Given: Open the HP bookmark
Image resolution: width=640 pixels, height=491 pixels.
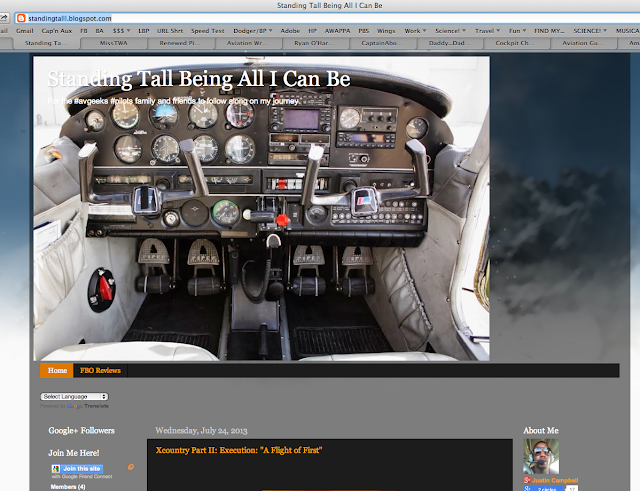Looking at the screenshot, I should [x=312, y=31].
